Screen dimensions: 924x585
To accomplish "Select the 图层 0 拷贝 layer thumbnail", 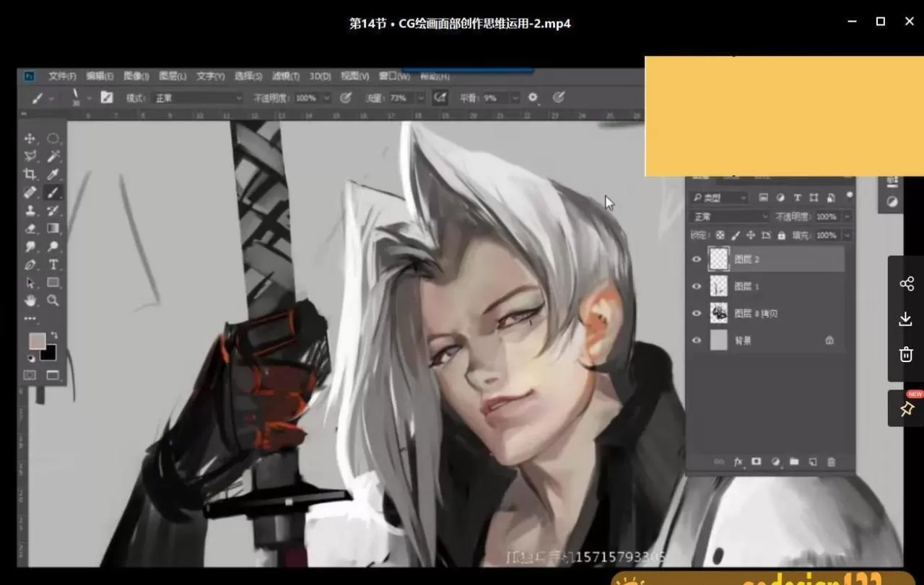I will (719, 313).
